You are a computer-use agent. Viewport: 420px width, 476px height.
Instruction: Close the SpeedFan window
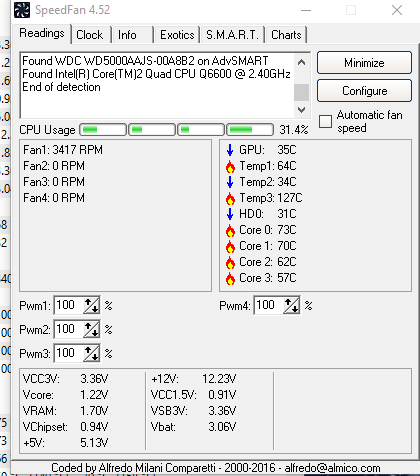coord(397,10)
